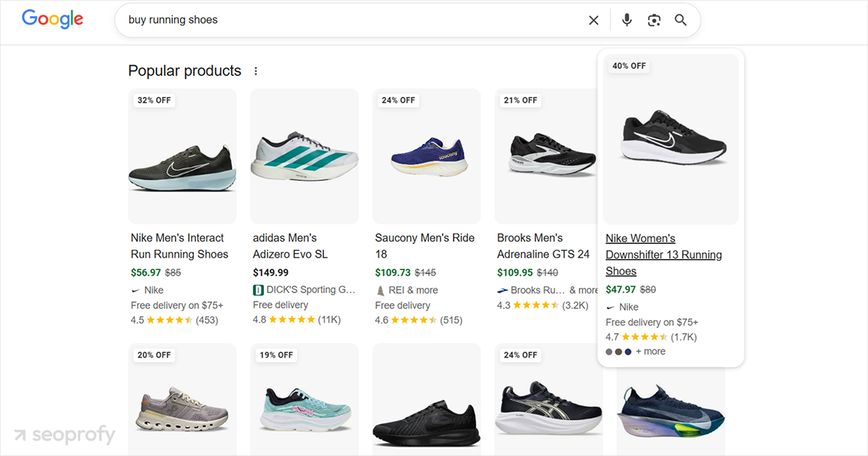Image resolution: width=868 pixels, height=456 pixels.
Task: Click the Brooks Running store logo
Action: (x=503, y=290)
